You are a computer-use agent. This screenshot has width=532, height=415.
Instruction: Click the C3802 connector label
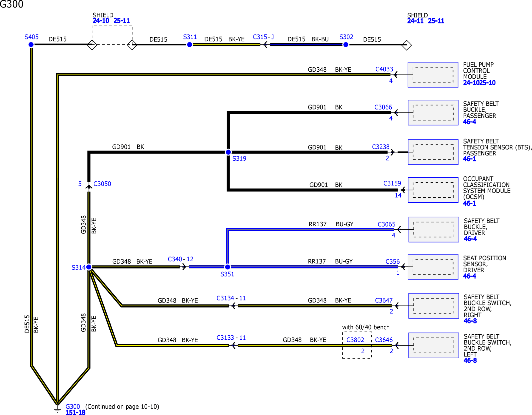click(x=355, y=340)
